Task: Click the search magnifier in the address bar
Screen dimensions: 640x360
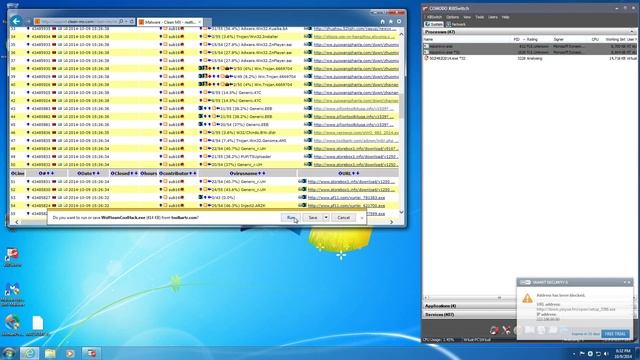Action: 121,22
